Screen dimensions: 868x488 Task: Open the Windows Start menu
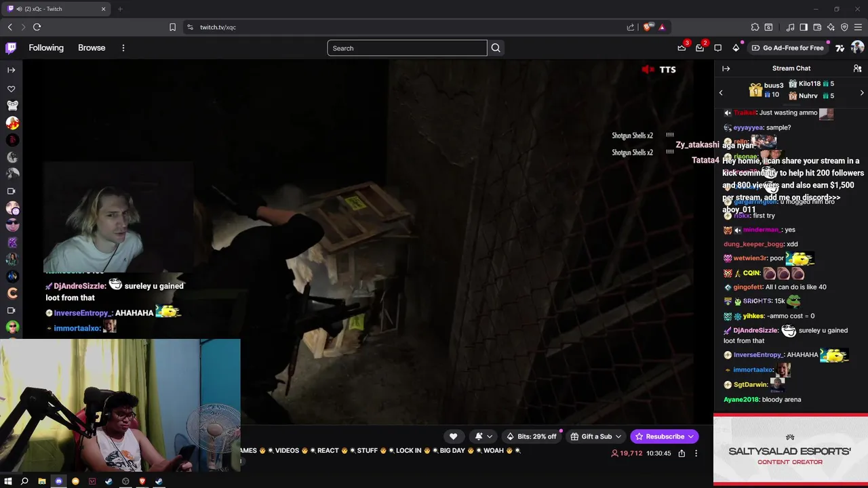click(8, 481)
